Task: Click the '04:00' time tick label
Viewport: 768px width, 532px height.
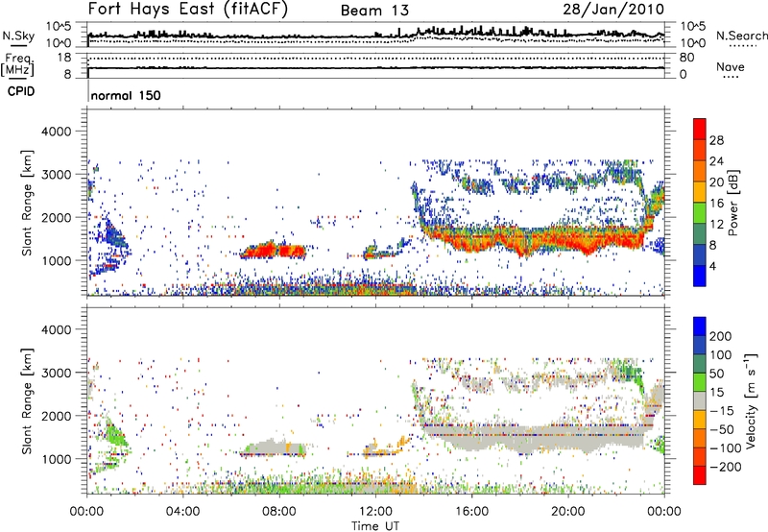Action: point(183,512)
